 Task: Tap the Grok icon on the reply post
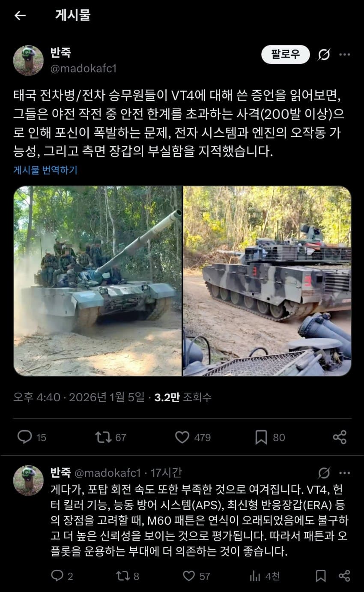click(x=324, y=473)
